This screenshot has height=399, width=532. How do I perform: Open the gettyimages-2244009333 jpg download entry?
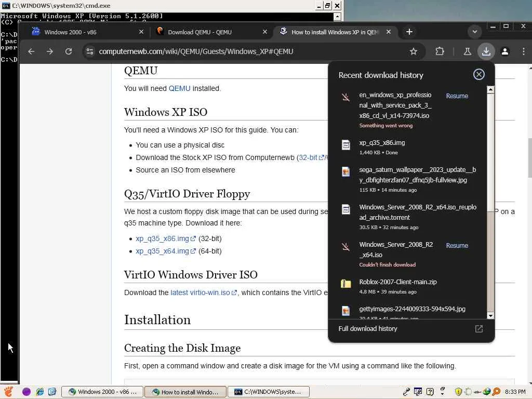[x=407, y=311]
